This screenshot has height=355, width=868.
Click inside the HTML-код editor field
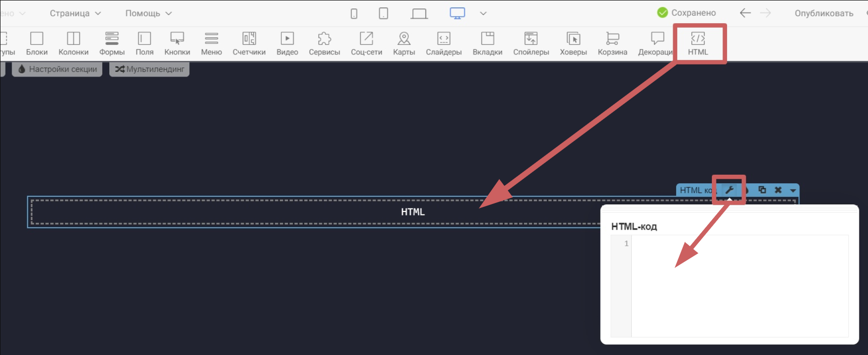pyautogui.click(x=739, y=286)
